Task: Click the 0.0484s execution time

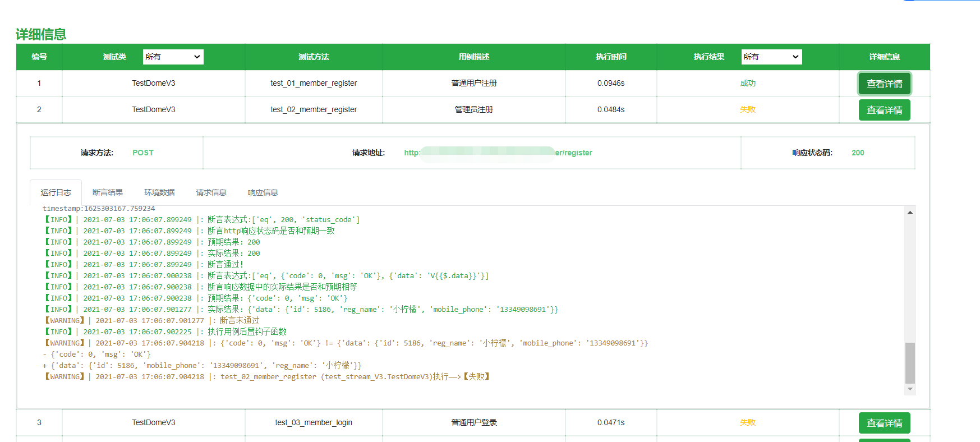Action: tap(611, 109)
